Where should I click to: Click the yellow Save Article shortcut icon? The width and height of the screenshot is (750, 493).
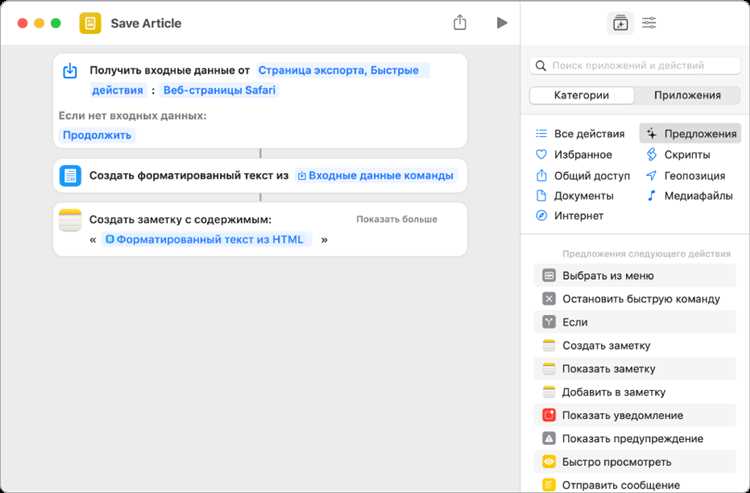[x=90, y=23]
